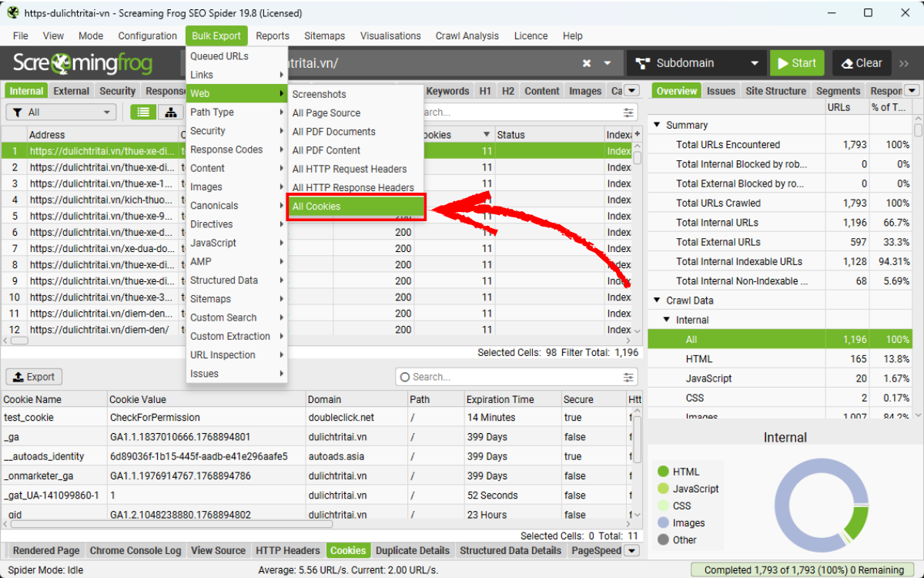Switch to the HTTP Headers tab

287,550
